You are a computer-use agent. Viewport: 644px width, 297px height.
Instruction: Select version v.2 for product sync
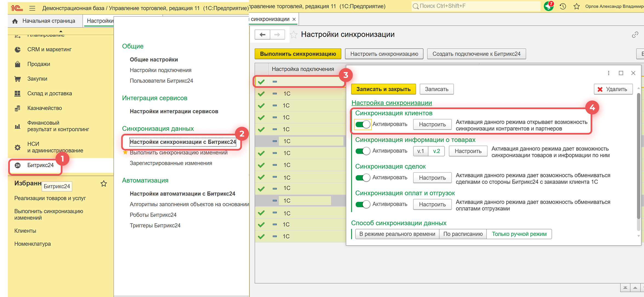pyautogui.click(x=436, y=151)
